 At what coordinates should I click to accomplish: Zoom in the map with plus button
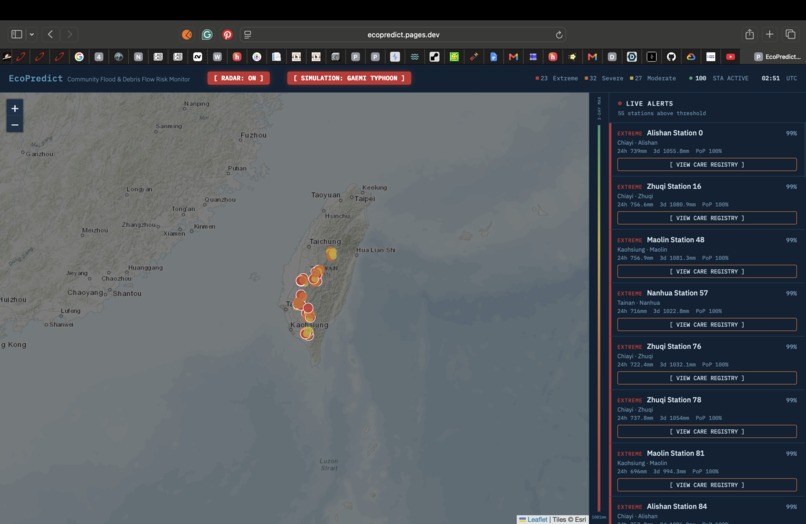(14, 109)
